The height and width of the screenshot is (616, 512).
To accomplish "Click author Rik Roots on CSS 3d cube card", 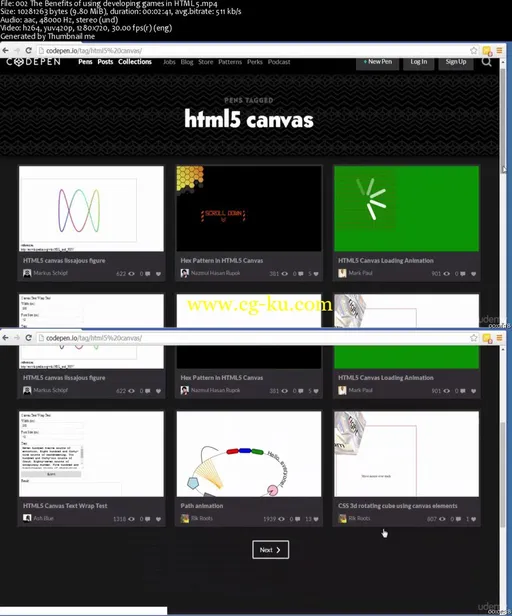I will pos(359,518).
